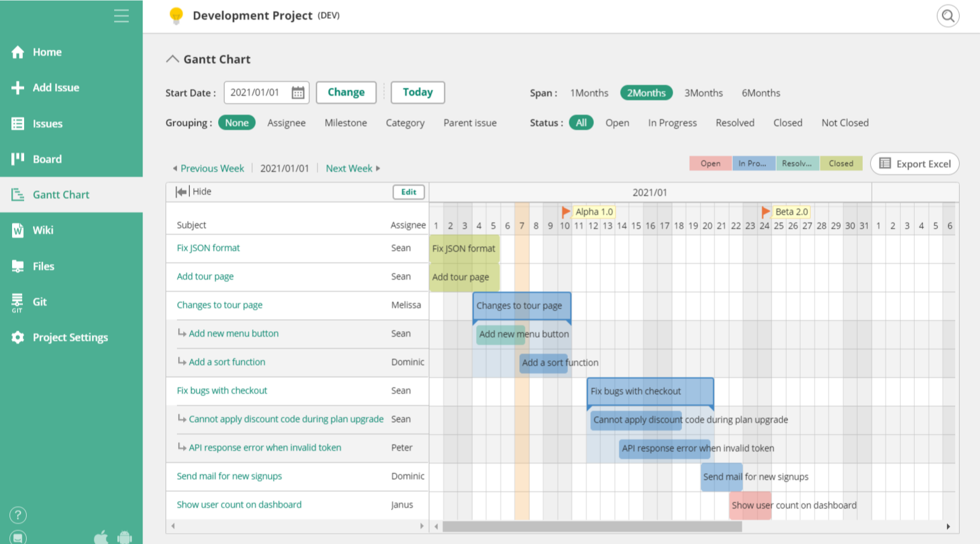Click the Add Issue plus icon

click(17, 87)
